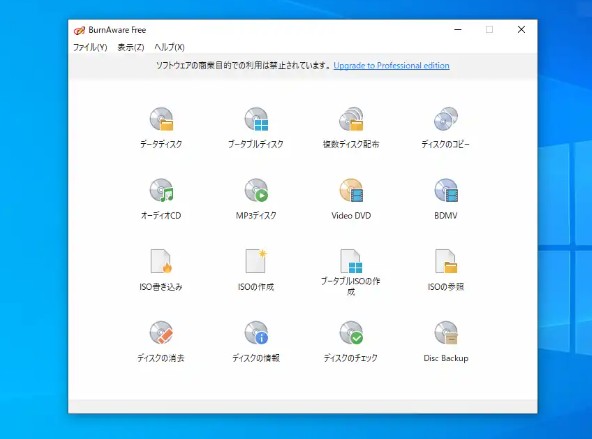Screen dimensions: 592x439
Task: Close the BurnAware Free window
Action: pyautogui.click(x=521, y=29)
